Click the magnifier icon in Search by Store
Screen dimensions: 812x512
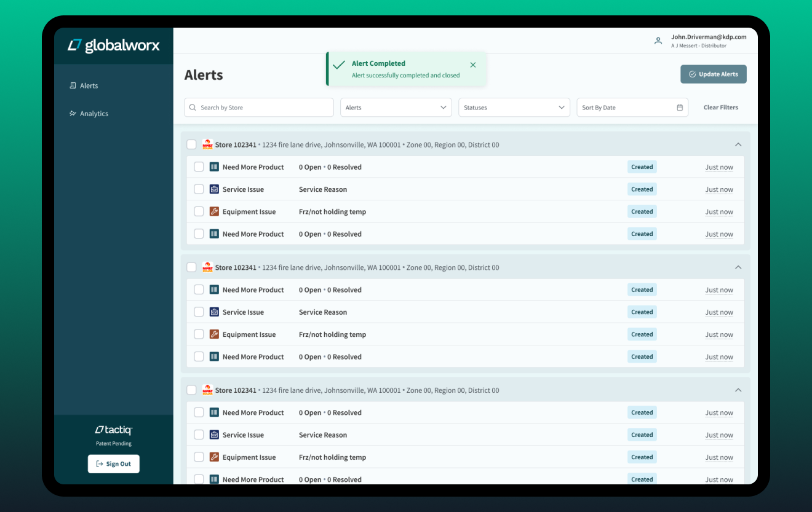[193, 108]
